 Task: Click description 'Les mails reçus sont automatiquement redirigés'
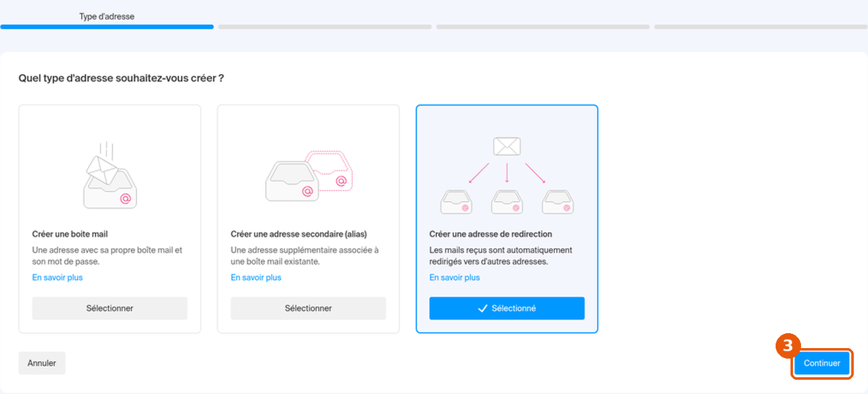pos(501,256)
